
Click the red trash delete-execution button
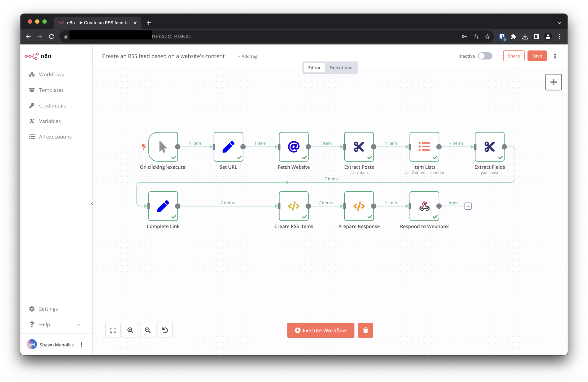coord(365,330)
